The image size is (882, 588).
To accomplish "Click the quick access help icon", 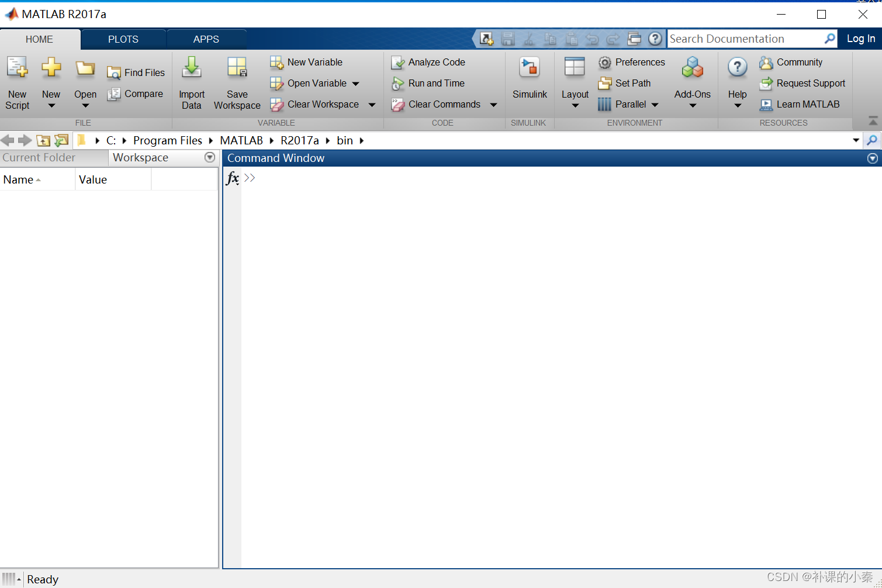I will 655,39.
